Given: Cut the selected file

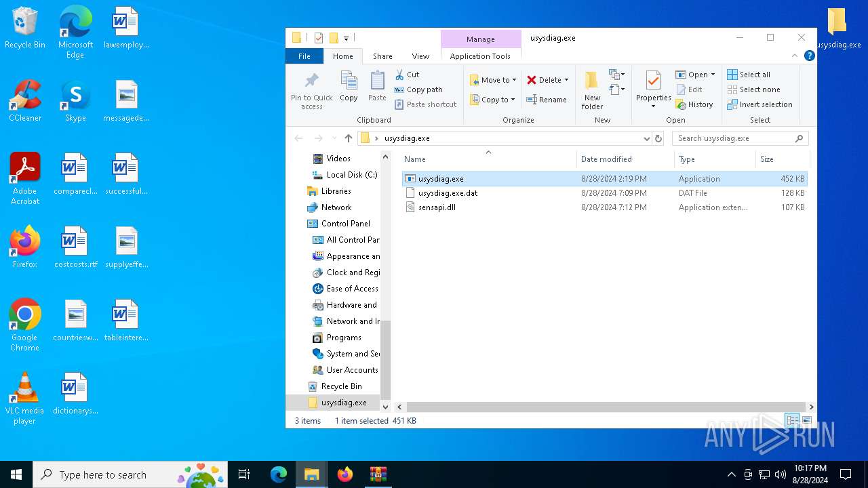Looking at the screenshot, I should pos(407,75).
